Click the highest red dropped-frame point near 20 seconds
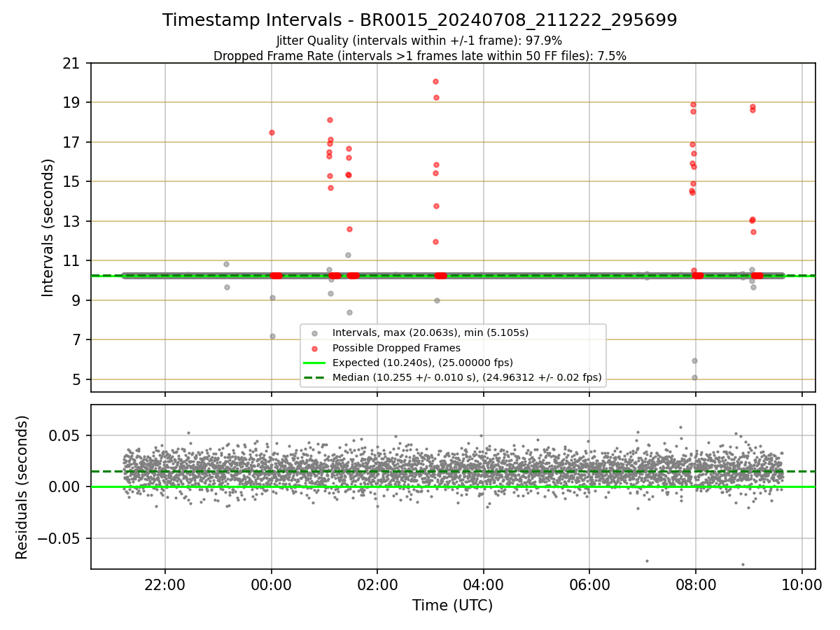This screenshot has height=630, width=840. coord(435,82)
